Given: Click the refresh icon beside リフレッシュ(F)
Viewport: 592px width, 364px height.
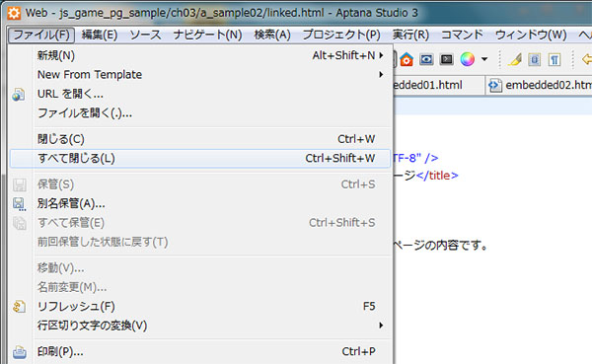Looking at the screenshot, I should click(x=20, y=307).
